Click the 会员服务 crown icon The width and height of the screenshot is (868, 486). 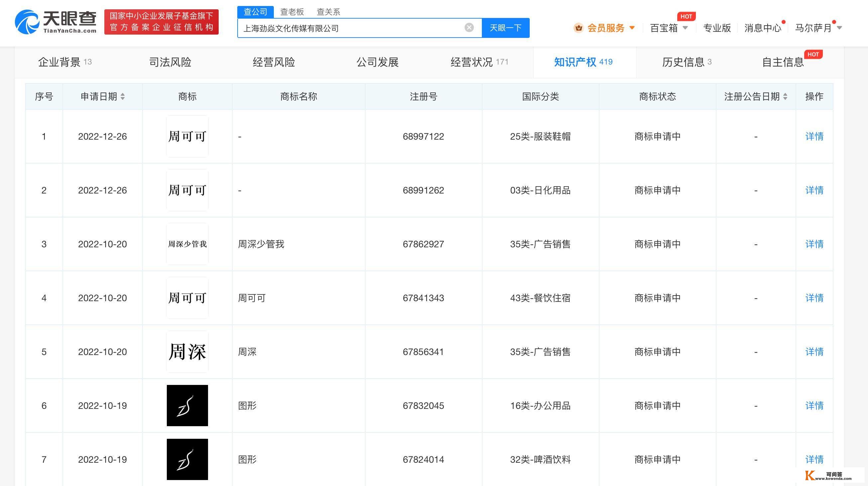(x=579, y=28)
